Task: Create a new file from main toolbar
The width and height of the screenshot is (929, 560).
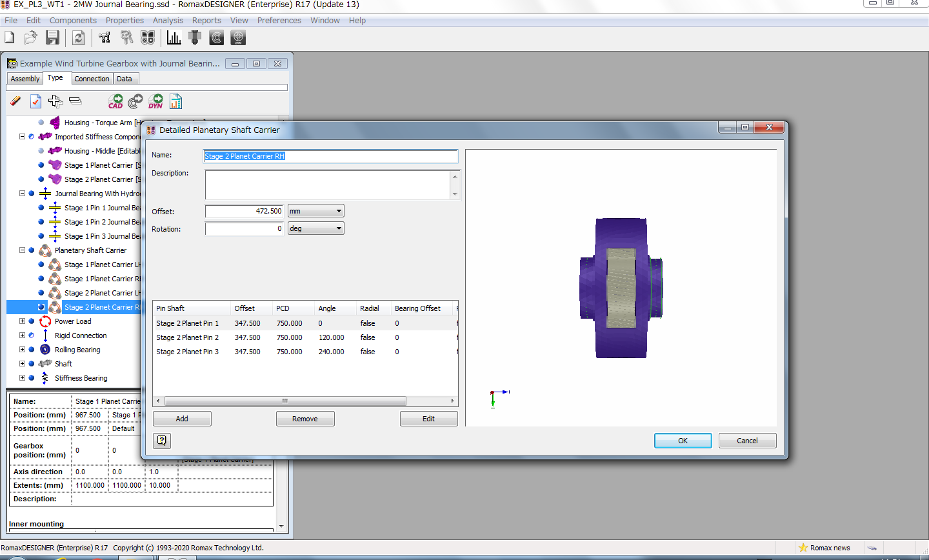Action: pyautogui.click(x=10, y=38)
